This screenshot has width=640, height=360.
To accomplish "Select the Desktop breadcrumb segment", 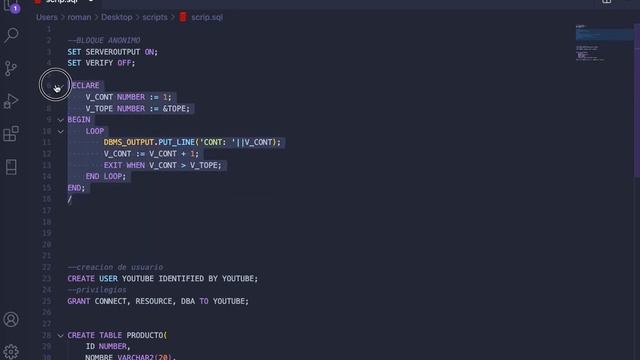I will pos(117,17).
